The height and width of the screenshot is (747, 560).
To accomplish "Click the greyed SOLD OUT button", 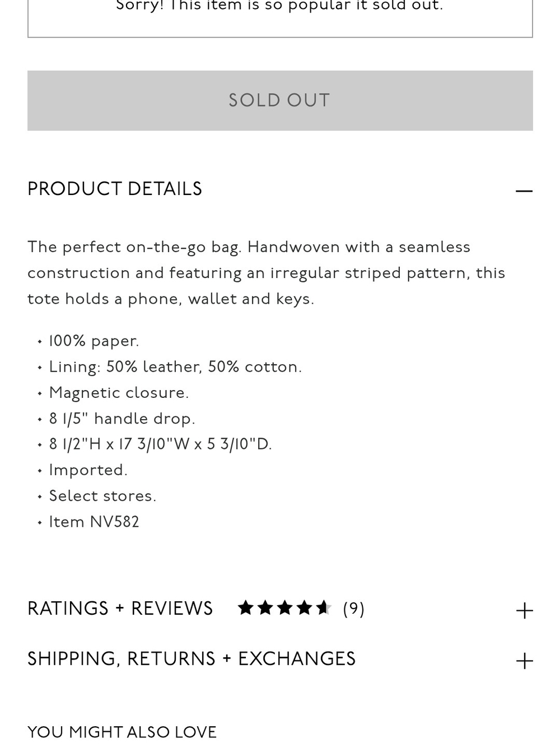I will (x=280, y=101).
